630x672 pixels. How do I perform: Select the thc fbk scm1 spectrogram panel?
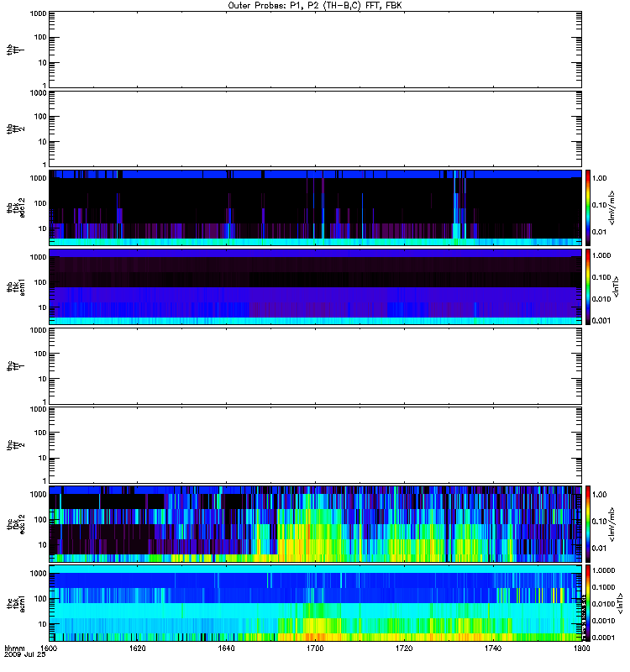pos(315,603)
